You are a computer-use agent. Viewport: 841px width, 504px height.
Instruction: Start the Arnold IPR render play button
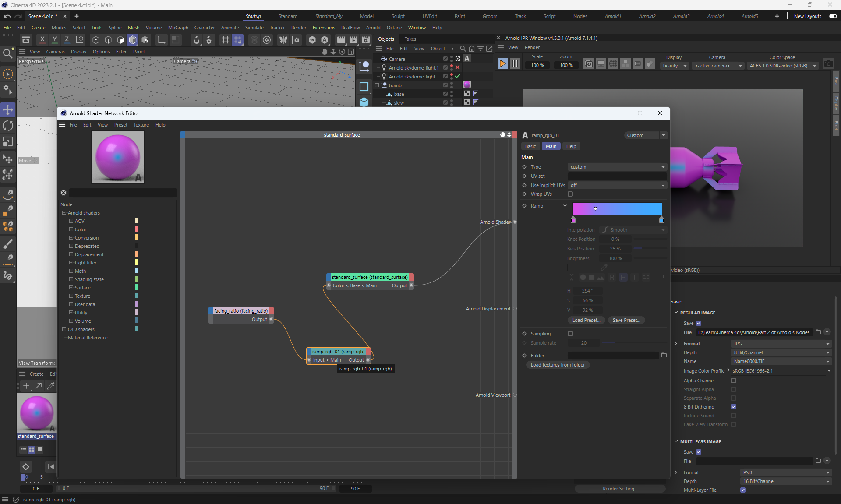point(502,64)
